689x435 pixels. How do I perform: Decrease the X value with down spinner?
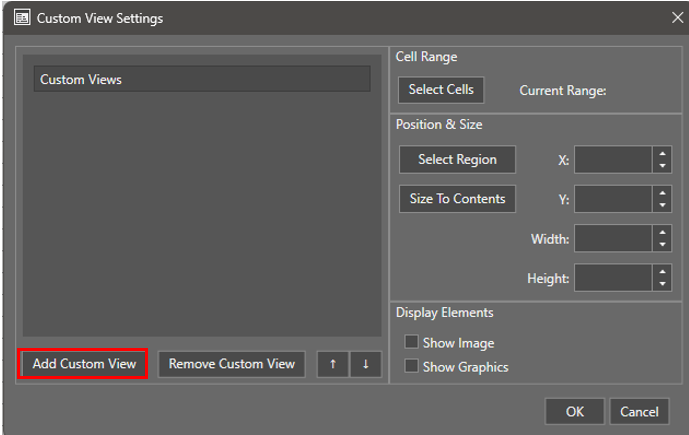pos(662,166)
